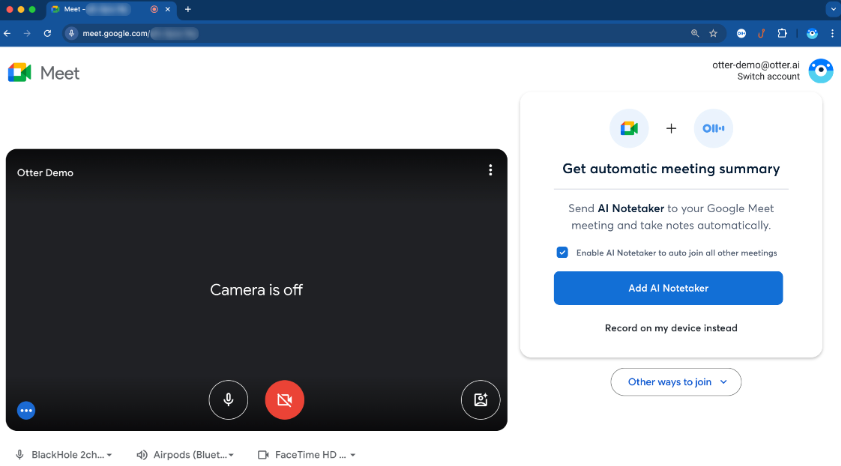Open more options in video preview
The image size is (841, 466).
pos(490,170)
